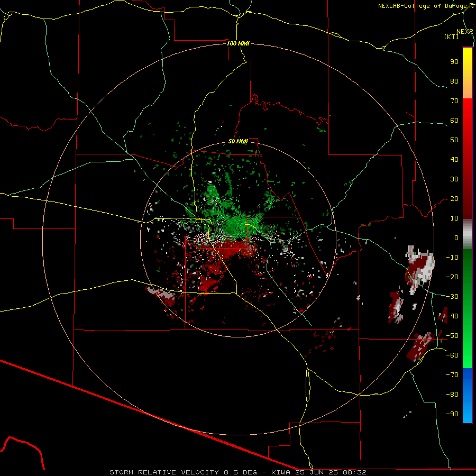The image size is (476, 476).
Task: Click the 40 value on the velocity scale
Action: (454, 159)
